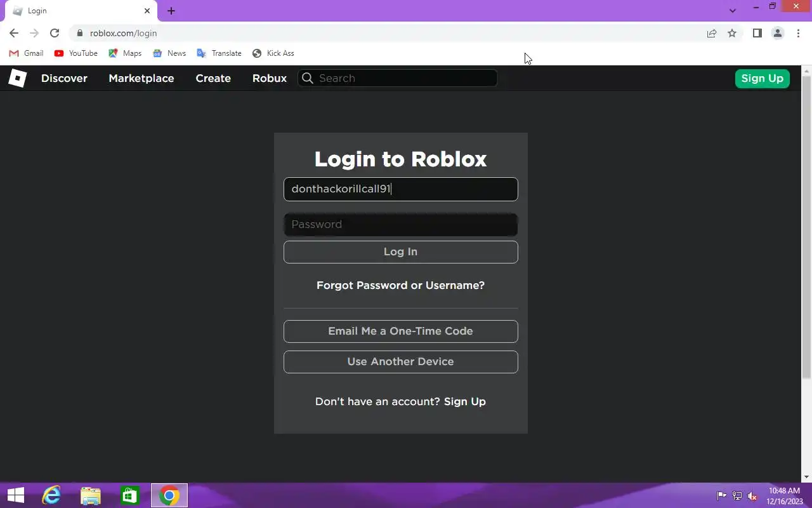Viewport: 812px width, 508px height.
Task: Click Forgot Password or Username link
Action: click(400, 285)
